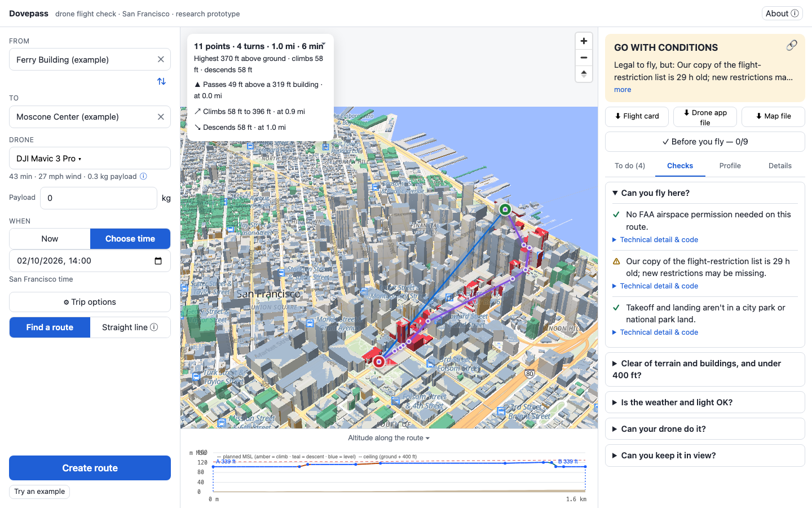Open the DJI Mavic 3 Pro drone dropdown
Viewport: 812px width, 508px height.
[x=90, y=159]
